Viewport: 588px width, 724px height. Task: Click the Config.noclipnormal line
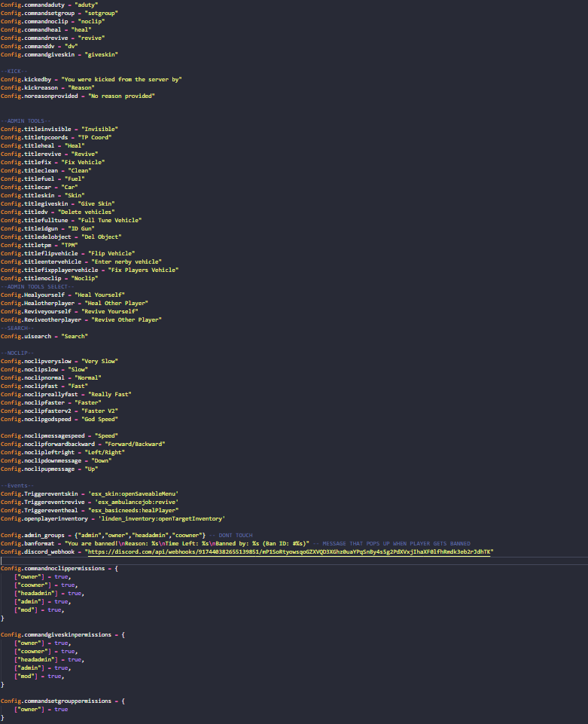pyautogui.click(x=51, y=379)
